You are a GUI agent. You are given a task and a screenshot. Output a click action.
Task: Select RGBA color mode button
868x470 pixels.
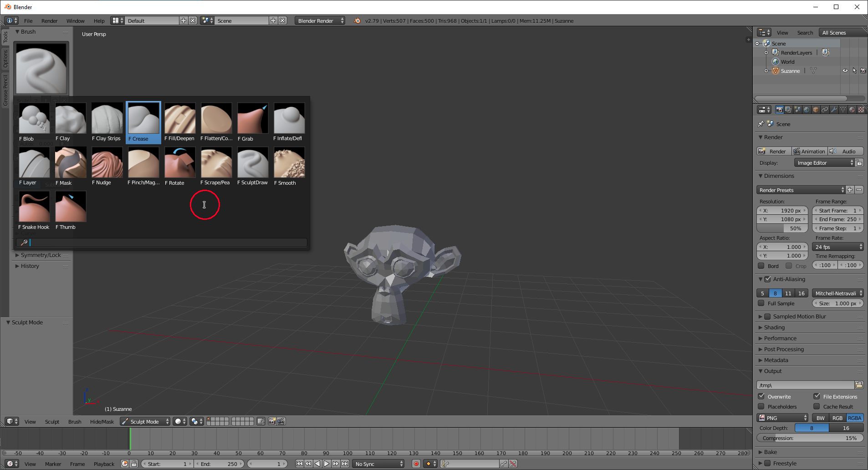(854, 418)
